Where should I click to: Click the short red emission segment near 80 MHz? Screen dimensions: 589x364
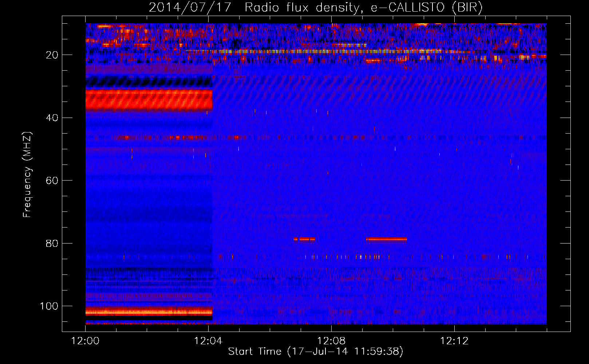pyautogui.click(x=304, y=239)
